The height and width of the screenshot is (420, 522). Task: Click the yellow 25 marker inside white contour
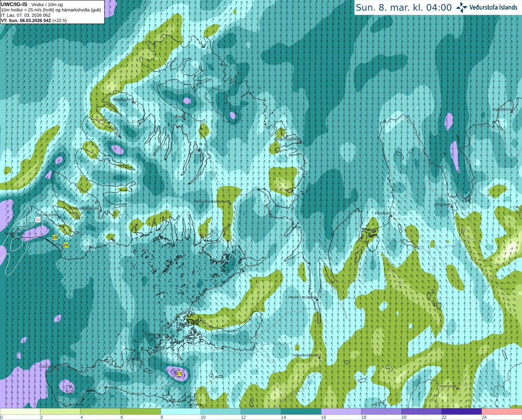point(55,237)
